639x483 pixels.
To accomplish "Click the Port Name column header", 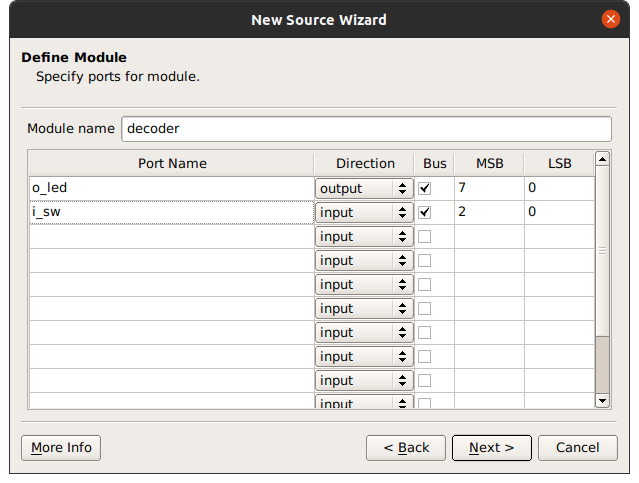I will [172, 163].
